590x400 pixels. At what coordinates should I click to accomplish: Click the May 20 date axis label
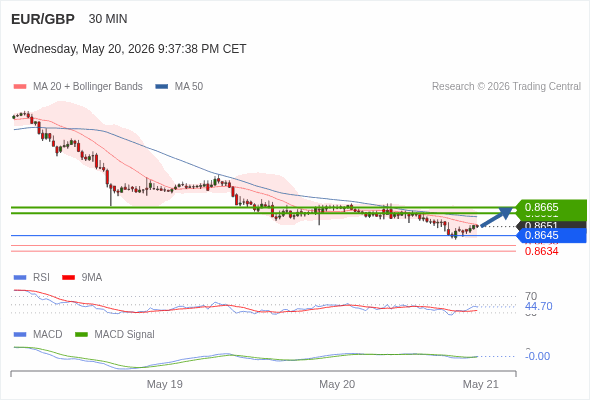tap(337, 384)
